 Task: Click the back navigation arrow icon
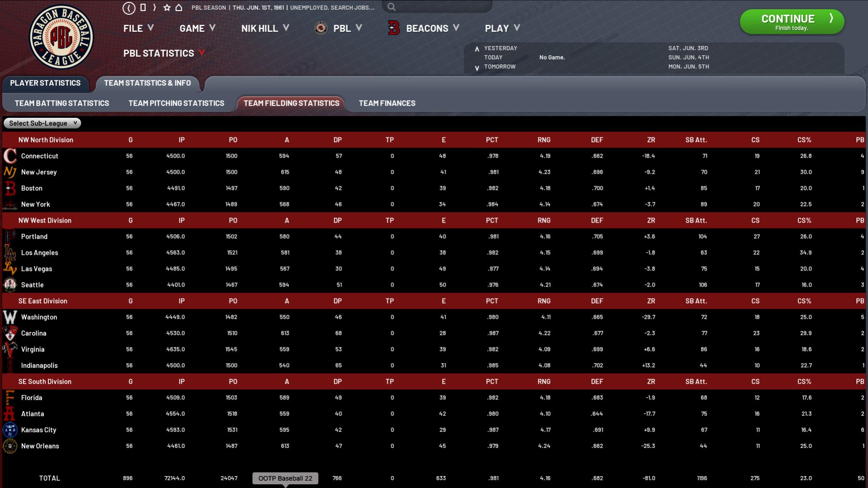[129, 8]
